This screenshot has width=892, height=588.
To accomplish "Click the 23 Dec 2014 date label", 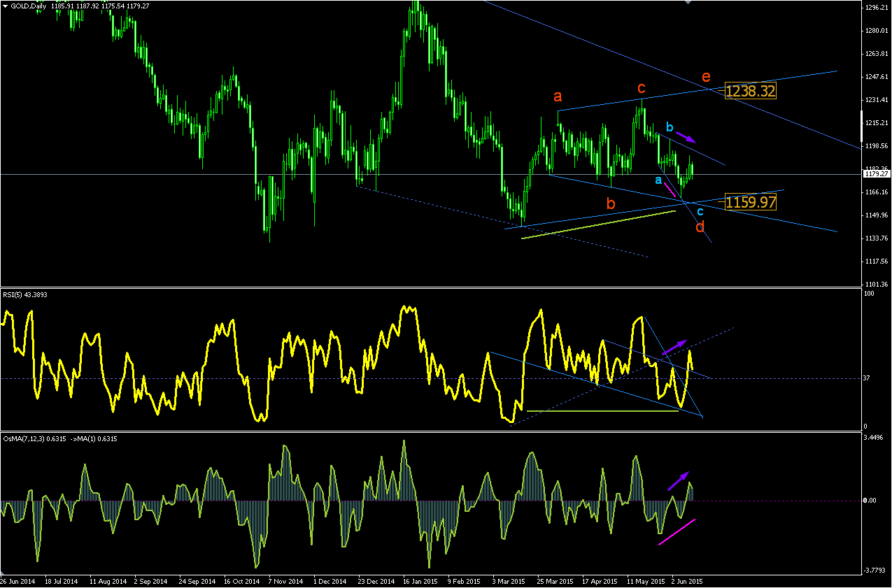I will coord(376,582).
